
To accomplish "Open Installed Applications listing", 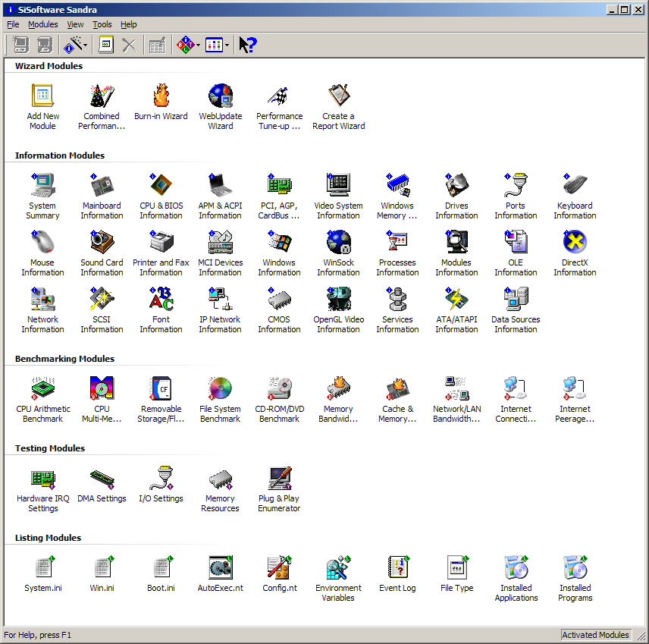I will [x=516, y=578].
